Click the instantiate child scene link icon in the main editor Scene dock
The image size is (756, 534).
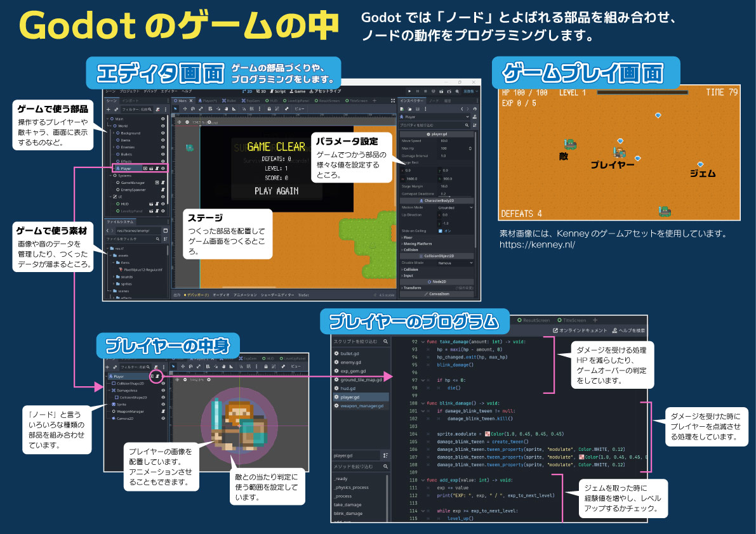point(116,109)
